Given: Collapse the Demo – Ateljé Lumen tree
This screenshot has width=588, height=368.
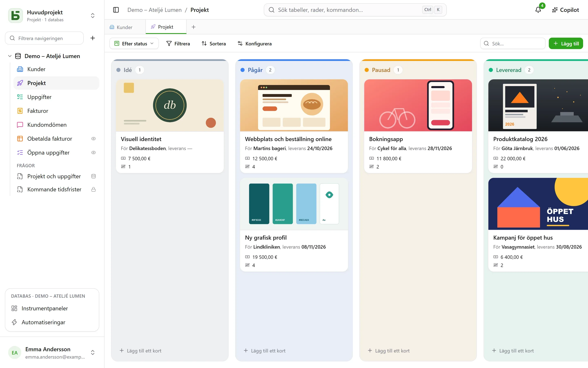Looking at the screenshot, I should click(10, 56).
